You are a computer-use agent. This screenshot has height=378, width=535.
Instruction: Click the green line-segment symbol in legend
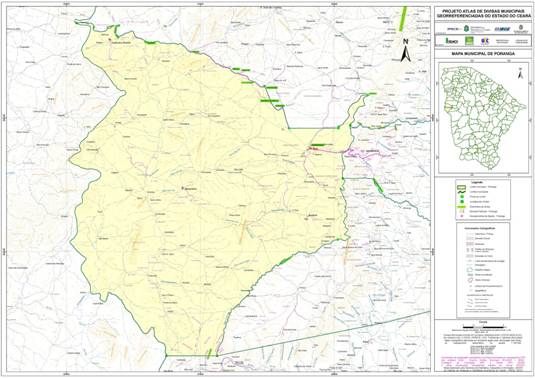click(x=461, y=207)
